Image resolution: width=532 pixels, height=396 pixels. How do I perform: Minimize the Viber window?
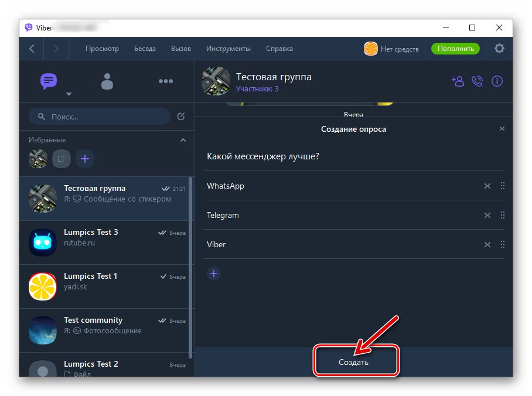[446, 28]
